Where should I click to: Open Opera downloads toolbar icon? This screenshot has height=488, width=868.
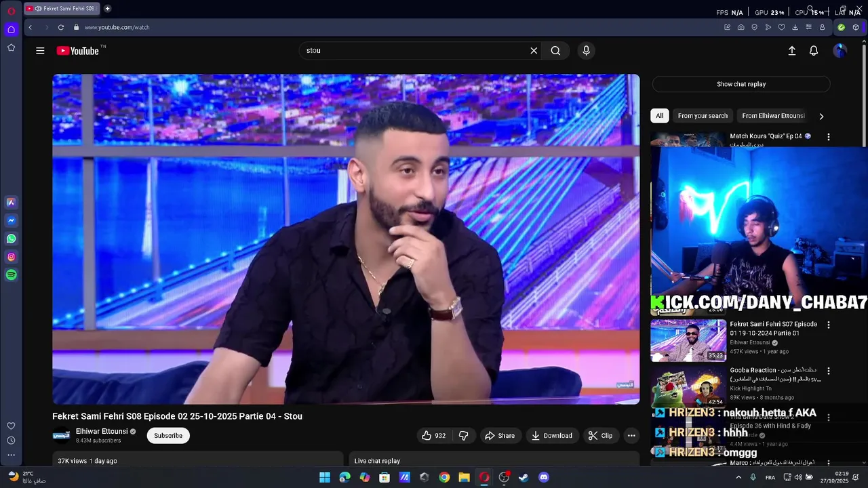point(795,27)
